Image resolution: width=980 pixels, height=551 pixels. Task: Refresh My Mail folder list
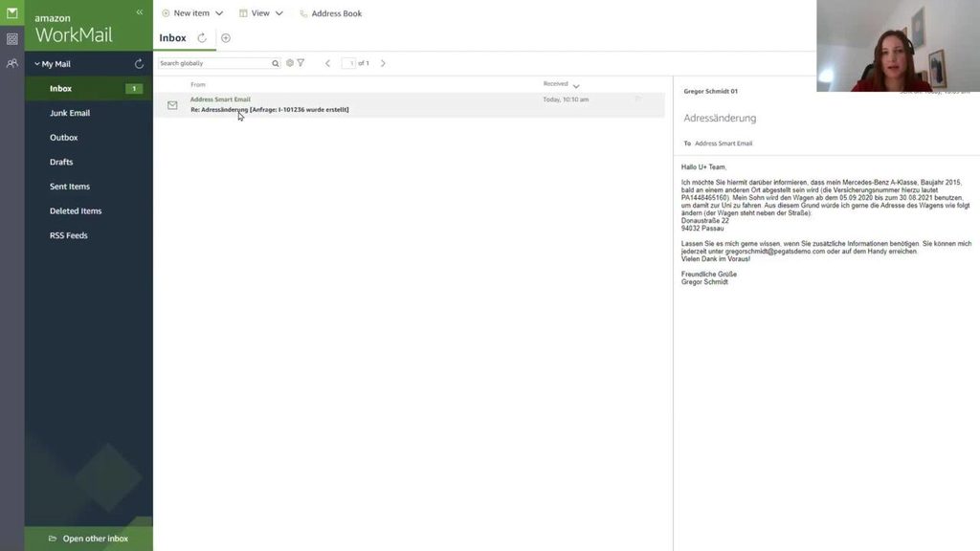click(139, 64)
